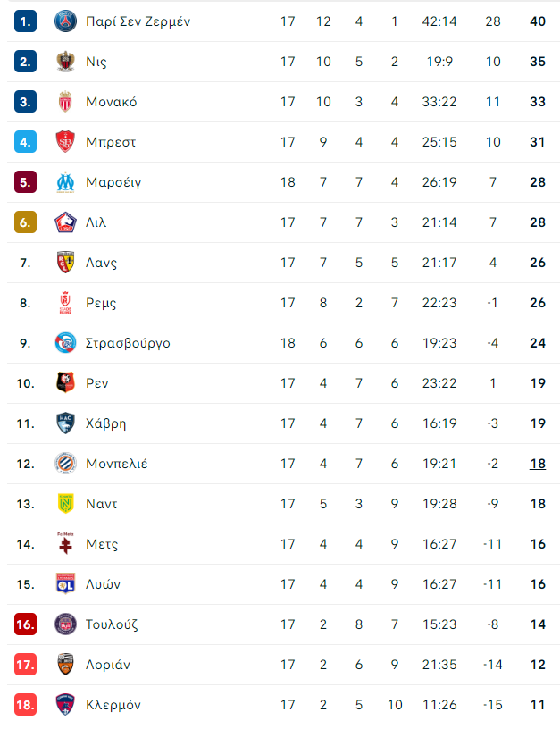Open the Lille club crest

coord(65,222)
